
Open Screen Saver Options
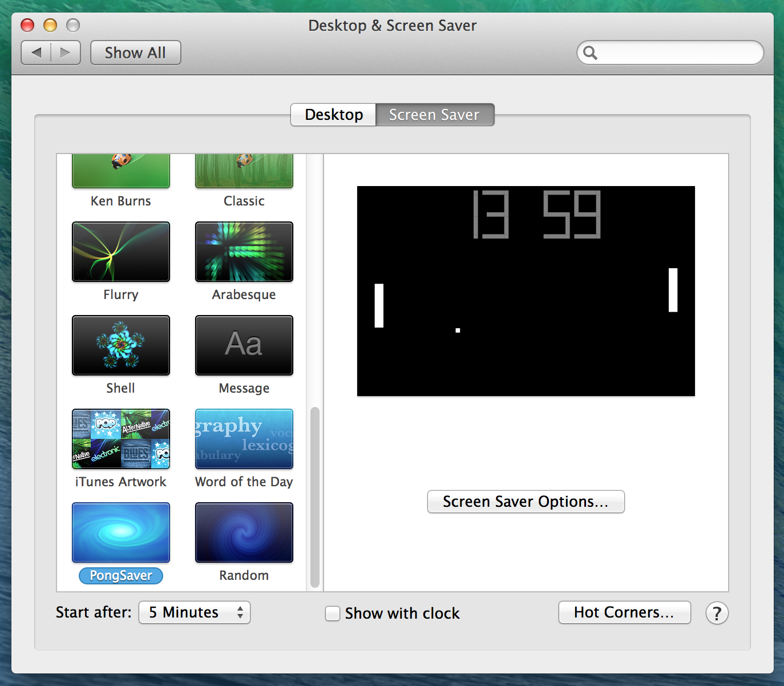[526, 502]
